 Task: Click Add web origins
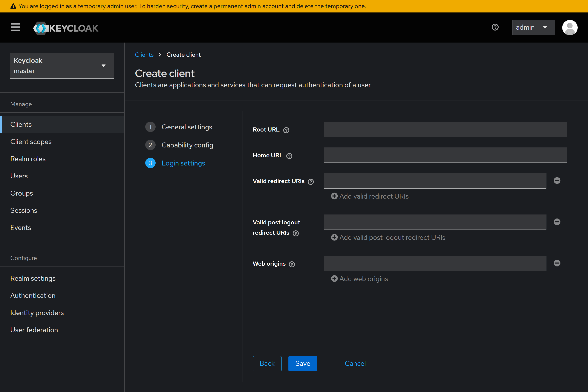[x=360, y=279]
